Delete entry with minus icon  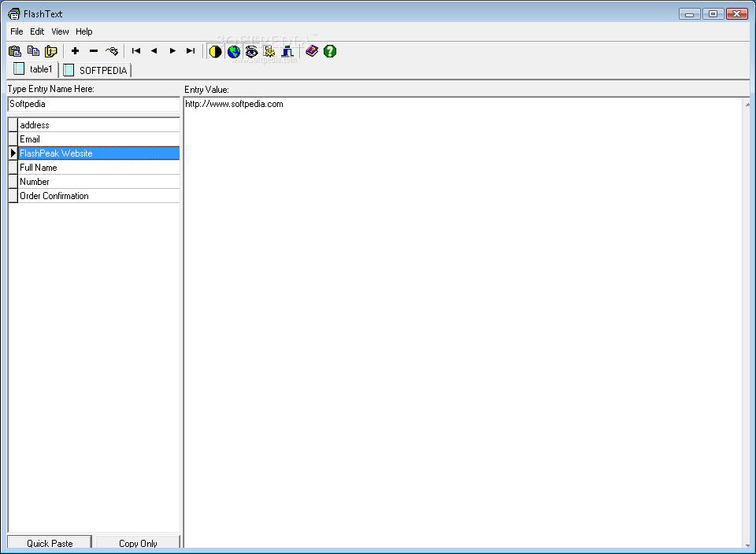click(94, 51)
